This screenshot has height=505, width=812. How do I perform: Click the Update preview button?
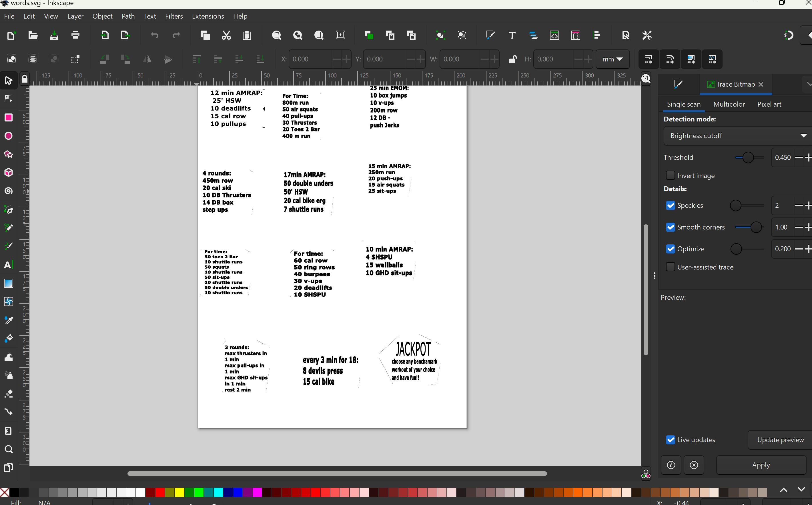(x=780, y=439)
